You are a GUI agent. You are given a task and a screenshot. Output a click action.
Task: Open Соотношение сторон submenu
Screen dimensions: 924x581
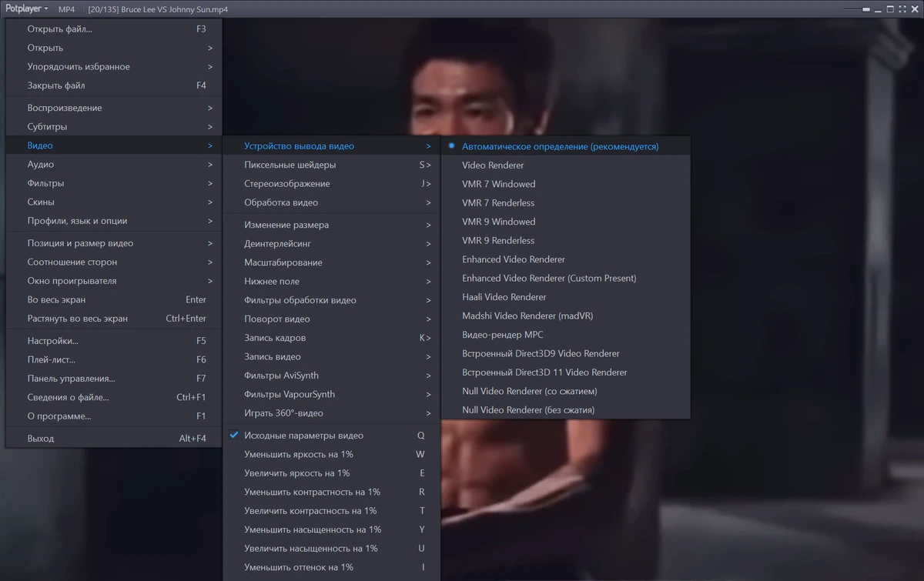coord(114,262)
